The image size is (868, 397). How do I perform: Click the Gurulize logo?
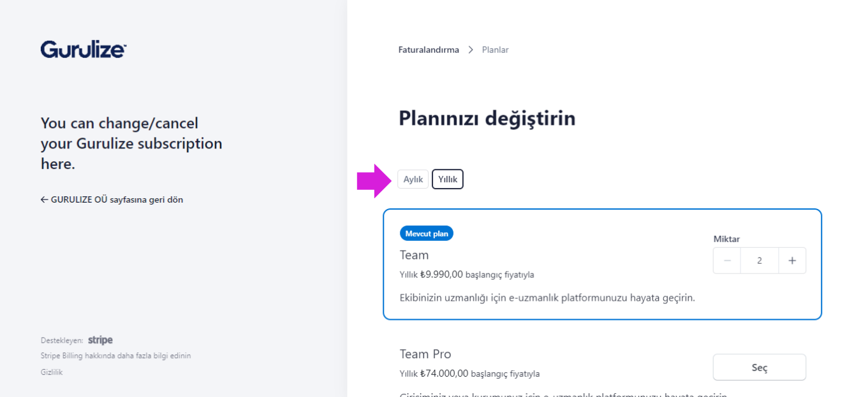(x=84, y=49)
